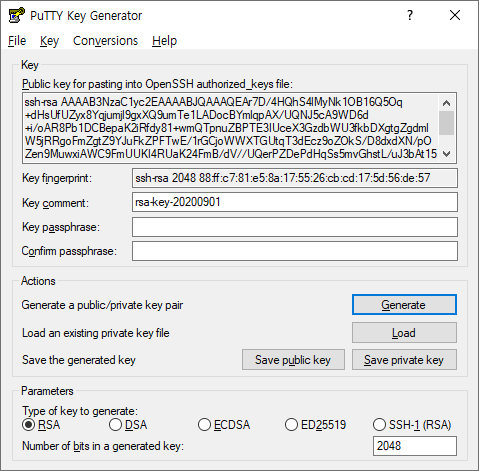The height and width of the screenshot is (471, 479).
Task: Click the 'Key passphrase:' label
Action: click(61, 227)
